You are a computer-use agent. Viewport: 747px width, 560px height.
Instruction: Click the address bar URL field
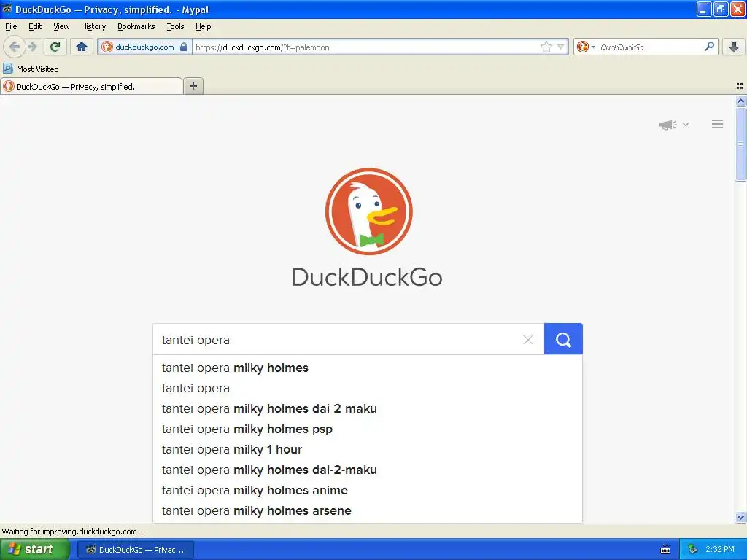pos(365,47)
